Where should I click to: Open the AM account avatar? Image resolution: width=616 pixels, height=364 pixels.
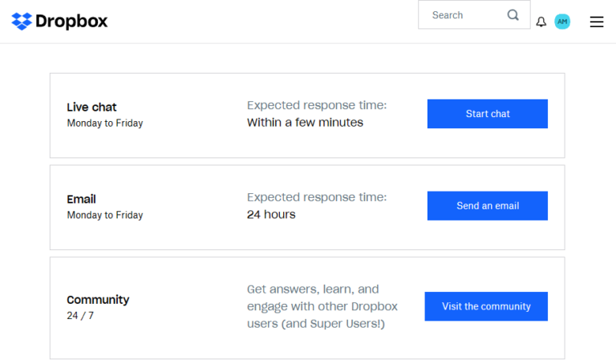pos(562,22)
